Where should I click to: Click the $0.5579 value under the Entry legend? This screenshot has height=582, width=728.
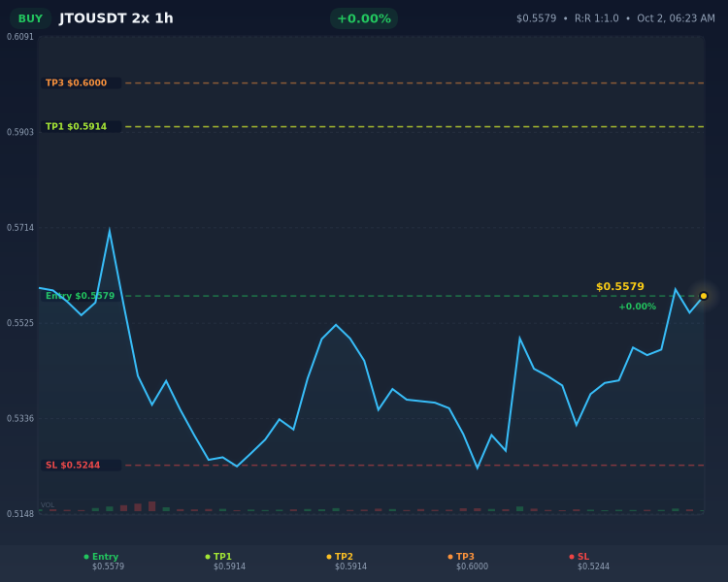tap(108, 566)
